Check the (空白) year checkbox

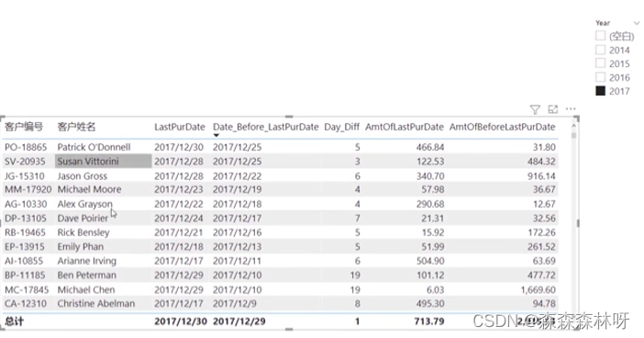[x=601, y=36]
